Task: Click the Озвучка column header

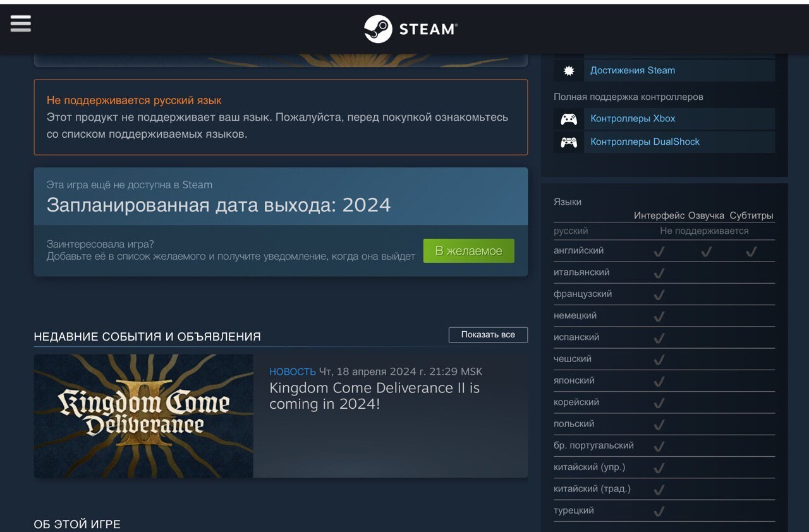Action: (x=706, y=215)
